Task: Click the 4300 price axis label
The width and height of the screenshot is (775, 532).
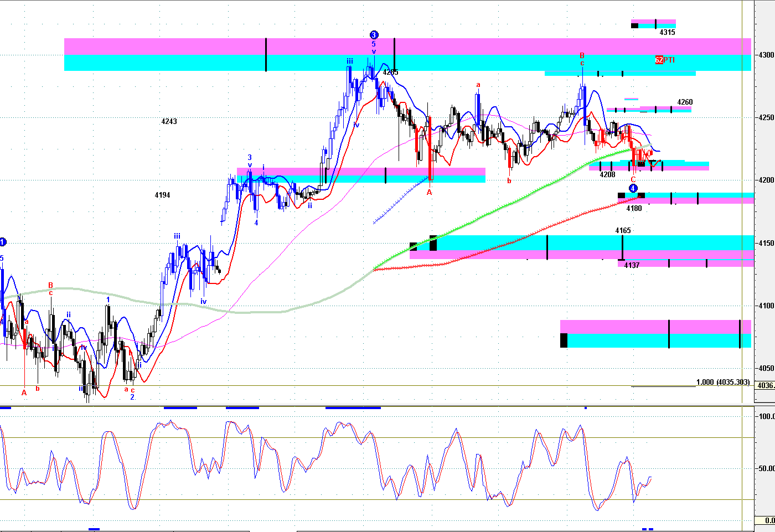Action: [766, 55]
